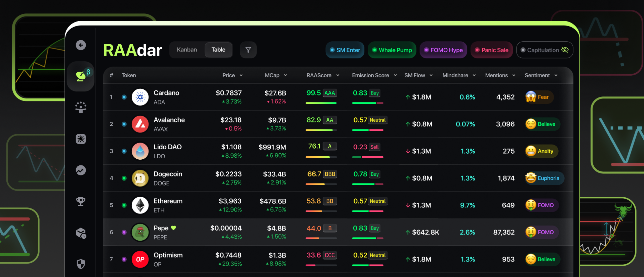
Task: Toggle the SM Enter signal filter
Action: tap(345, 50)
